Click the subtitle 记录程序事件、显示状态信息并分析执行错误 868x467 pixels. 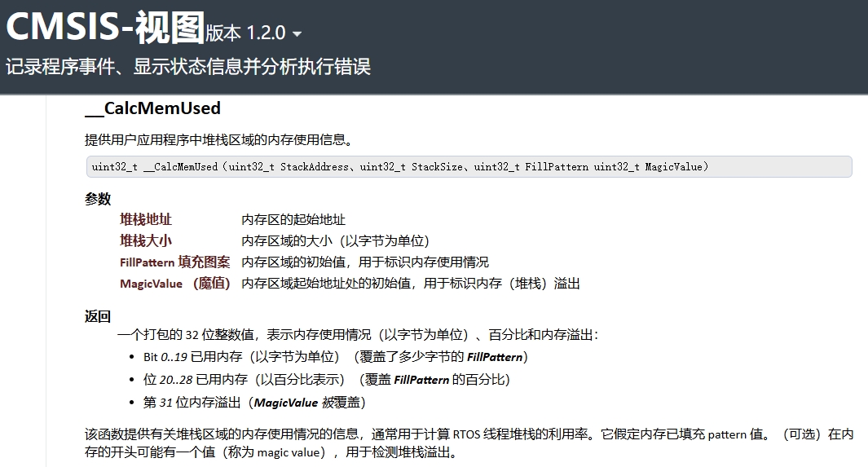click(188, 66)
